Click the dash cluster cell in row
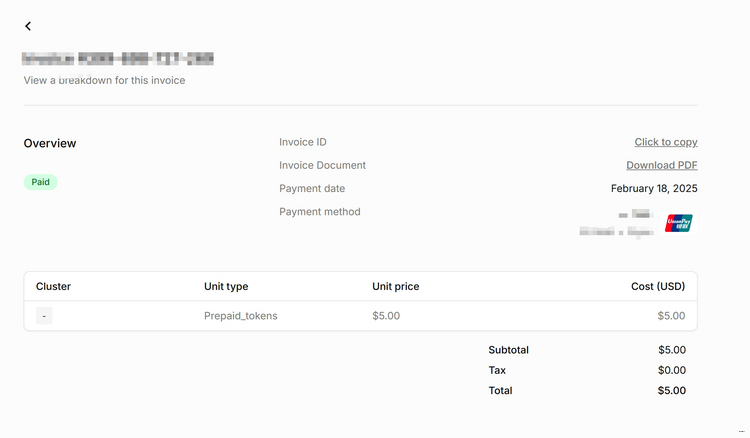 [45, 316]
